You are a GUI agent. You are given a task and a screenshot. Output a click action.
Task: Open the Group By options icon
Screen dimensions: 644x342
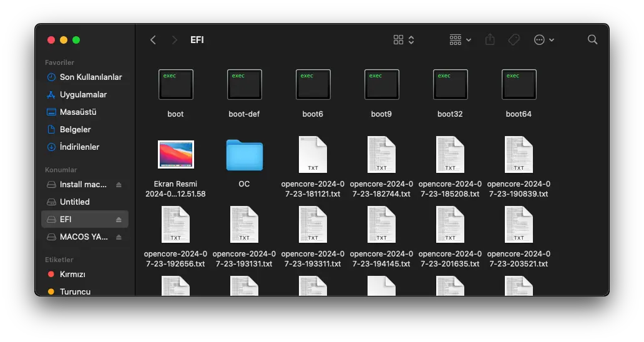click(x=455, y=40)
